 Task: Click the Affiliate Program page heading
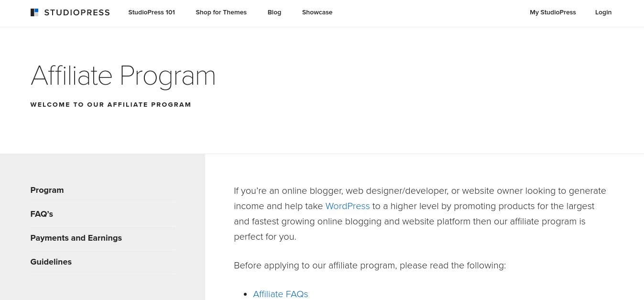123,76
